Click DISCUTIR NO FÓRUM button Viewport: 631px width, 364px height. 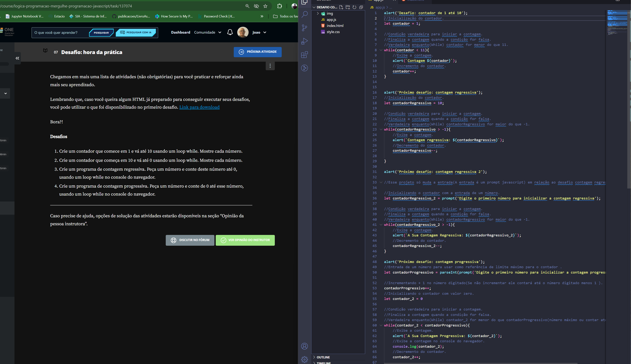click(190, 240)
